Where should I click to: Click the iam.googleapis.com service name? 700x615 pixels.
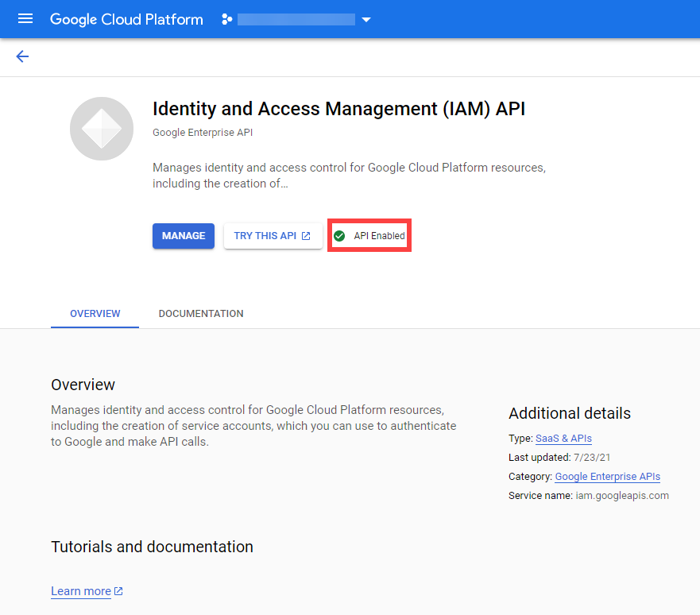(621, 496)
